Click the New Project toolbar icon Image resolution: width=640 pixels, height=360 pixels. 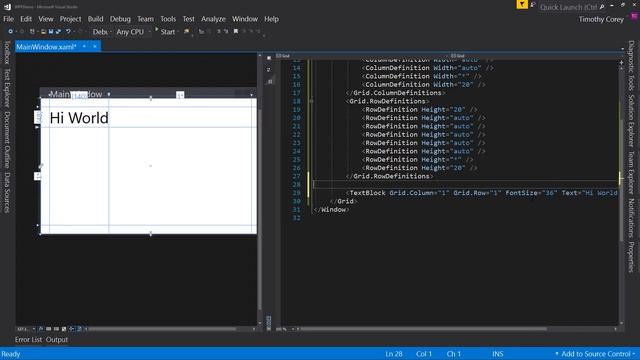tap(32, 31)
